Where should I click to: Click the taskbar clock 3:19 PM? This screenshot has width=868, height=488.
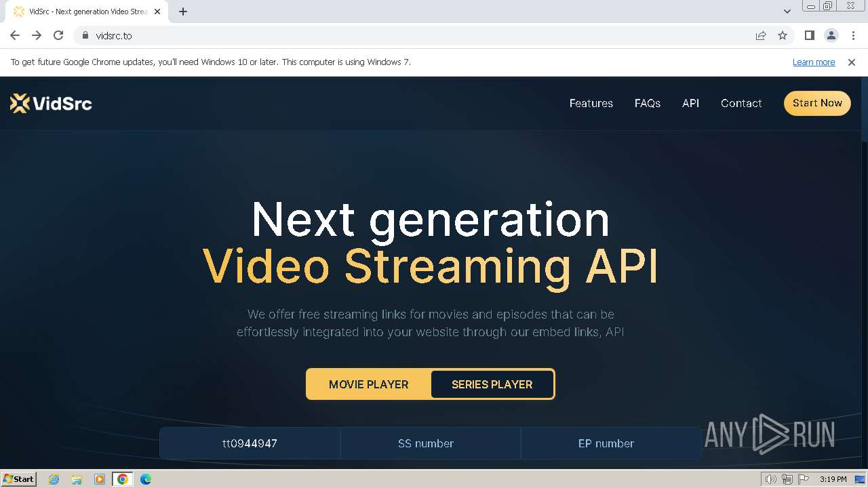tap(833, 479)
